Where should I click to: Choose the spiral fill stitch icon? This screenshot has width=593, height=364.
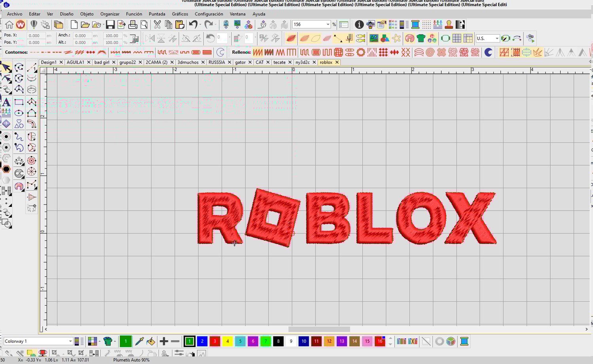430,52
